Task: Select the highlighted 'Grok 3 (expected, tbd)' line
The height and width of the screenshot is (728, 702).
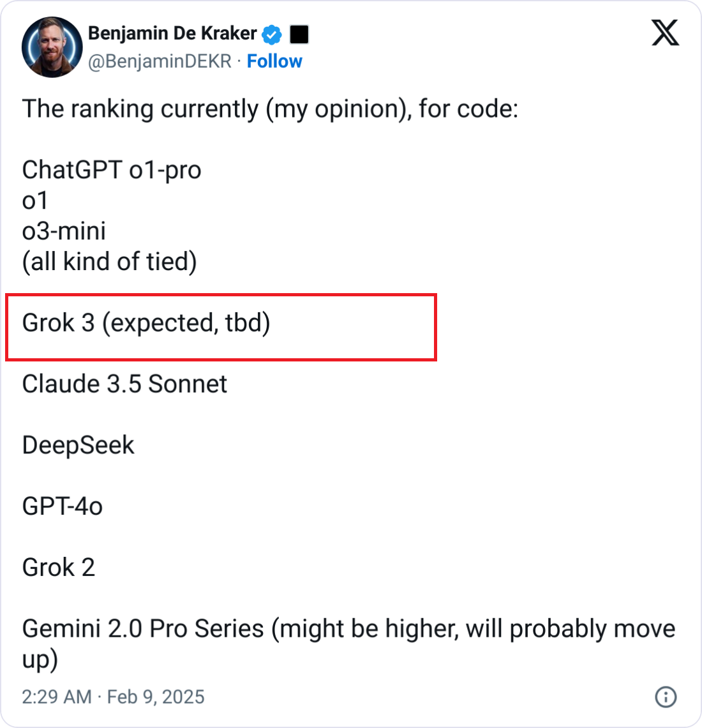Action: (x=146, y=323)
